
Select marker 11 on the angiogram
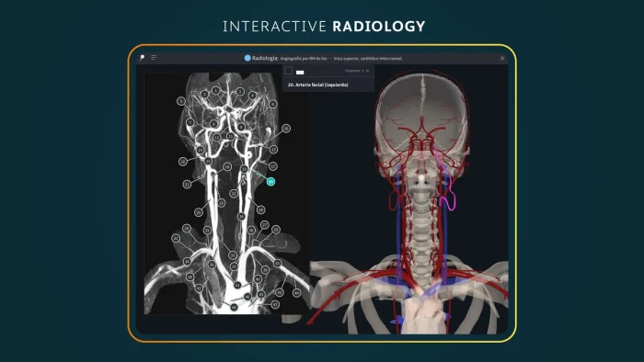tap(231, 136)
